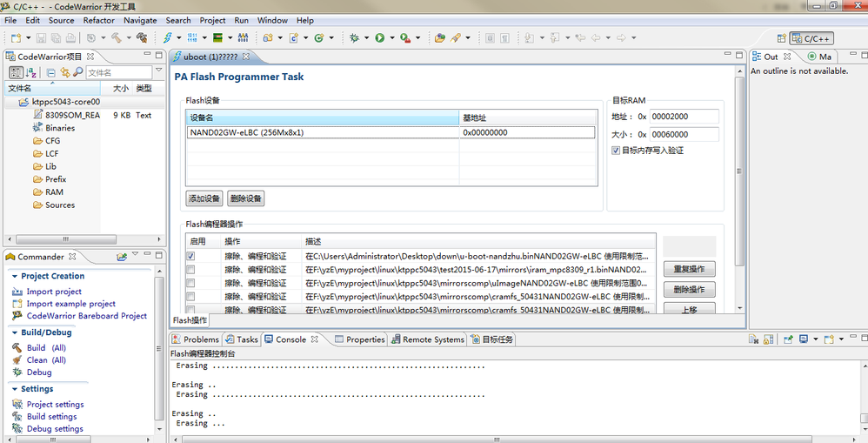
Task: Click the binary digits tool toolbar icon
Action: click(192, 38)
